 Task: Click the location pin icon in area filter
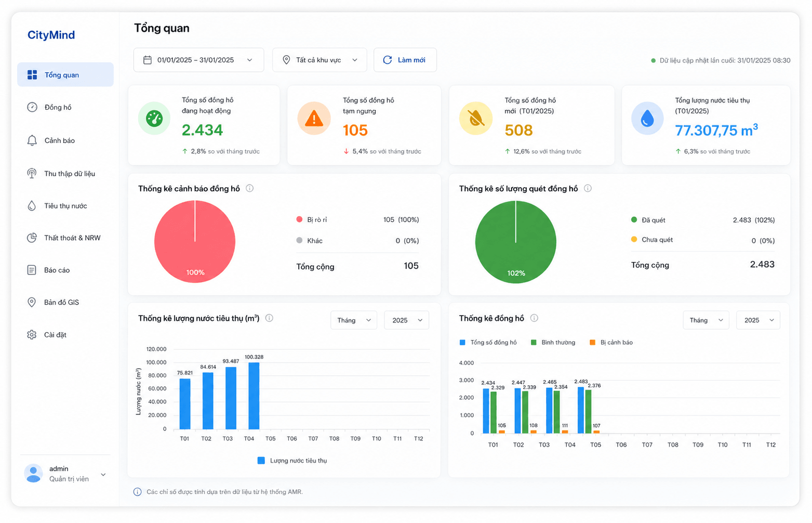tap(286, 60)
